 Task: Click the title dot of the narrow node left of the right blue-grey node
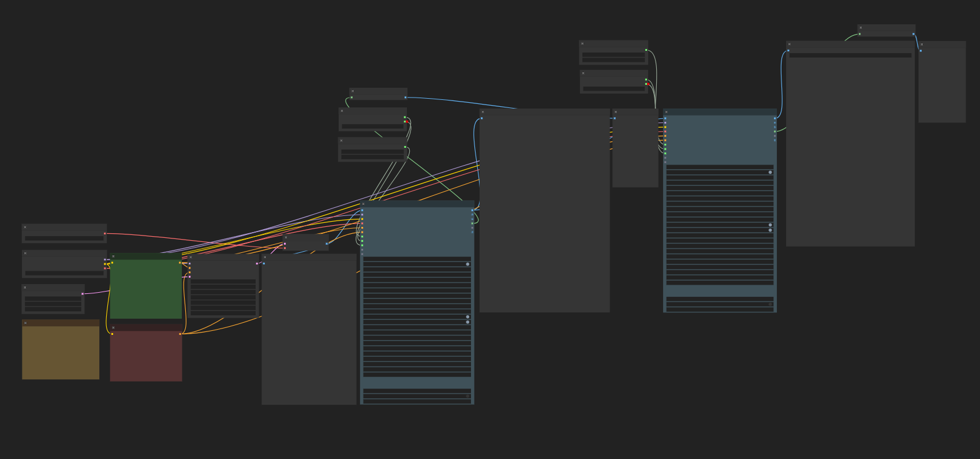pos(616,112)
